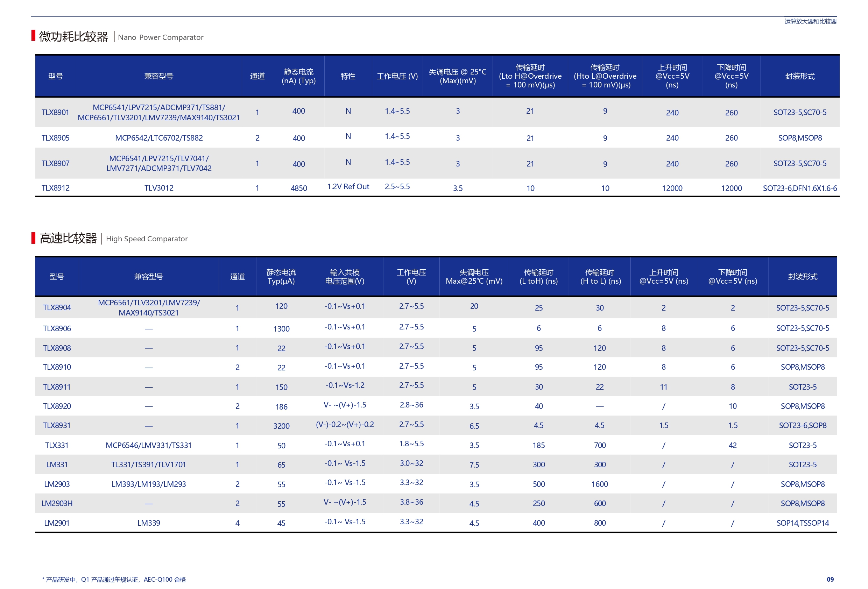Click the page number 09

830,579
